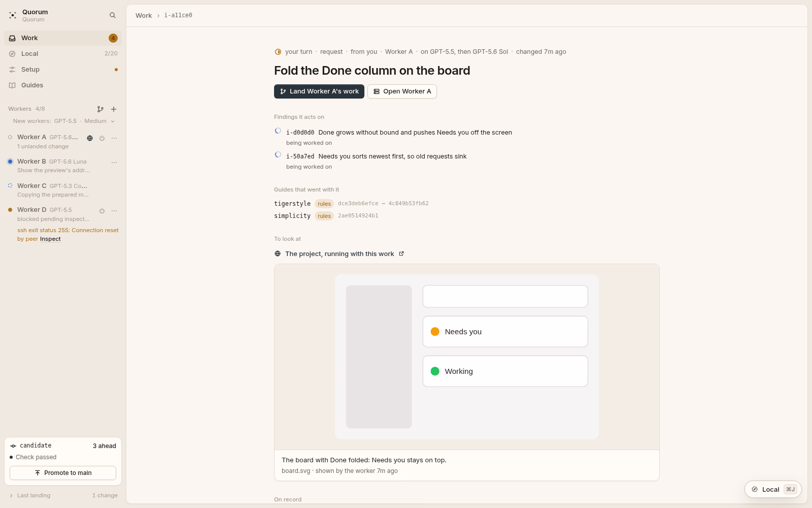The image size is (812, 508).
Task: Open running project in external window icon
Action: (x=401, y=254)
